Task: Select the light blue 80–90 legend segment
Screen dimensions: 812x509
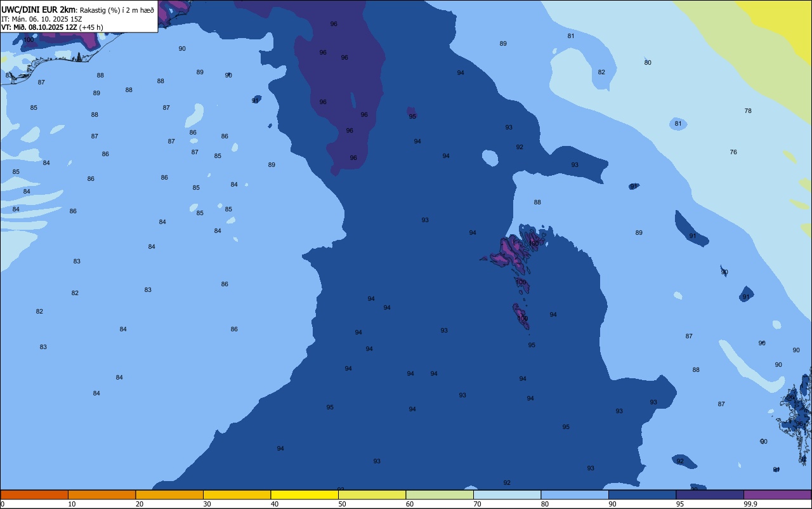Action: pos(575,494)
